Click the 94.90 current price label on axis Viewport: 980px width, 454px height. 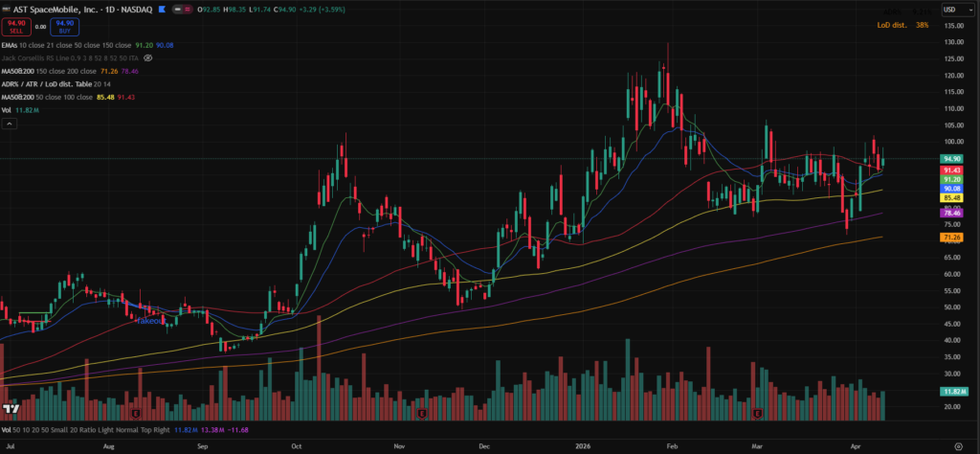coord(951,159)
